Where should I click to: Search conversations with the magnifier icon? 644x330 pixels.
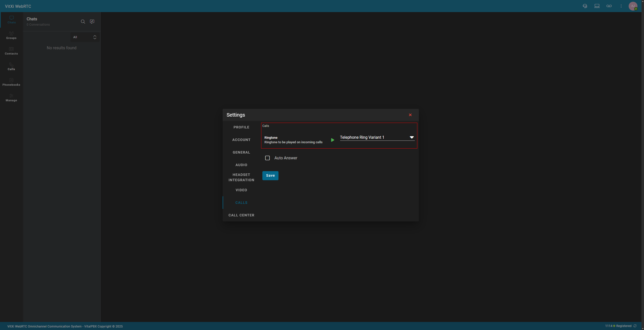(x=83, y=22)
